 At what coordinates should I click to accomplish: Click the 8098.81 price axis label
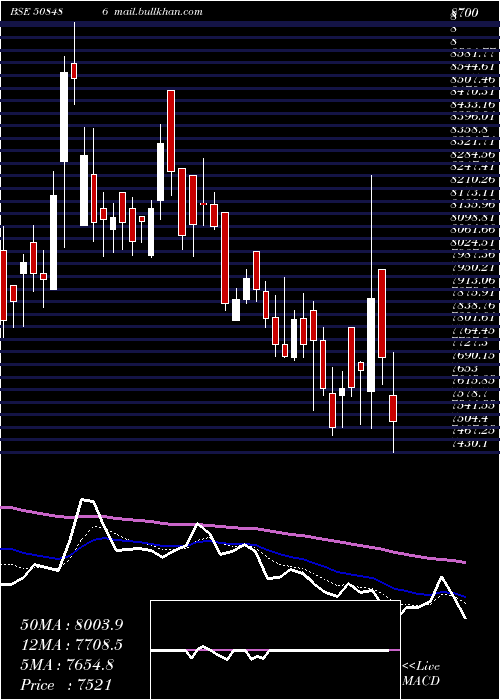coord(472,217)
